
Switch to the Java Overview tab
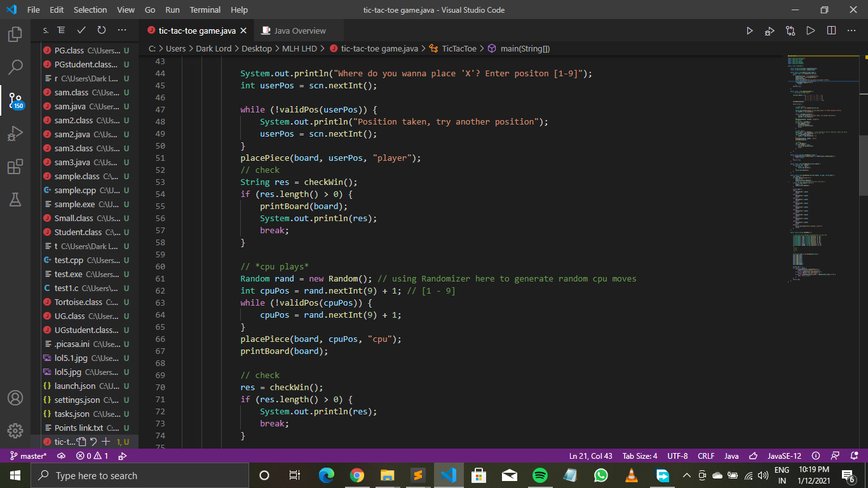(299, 30)
